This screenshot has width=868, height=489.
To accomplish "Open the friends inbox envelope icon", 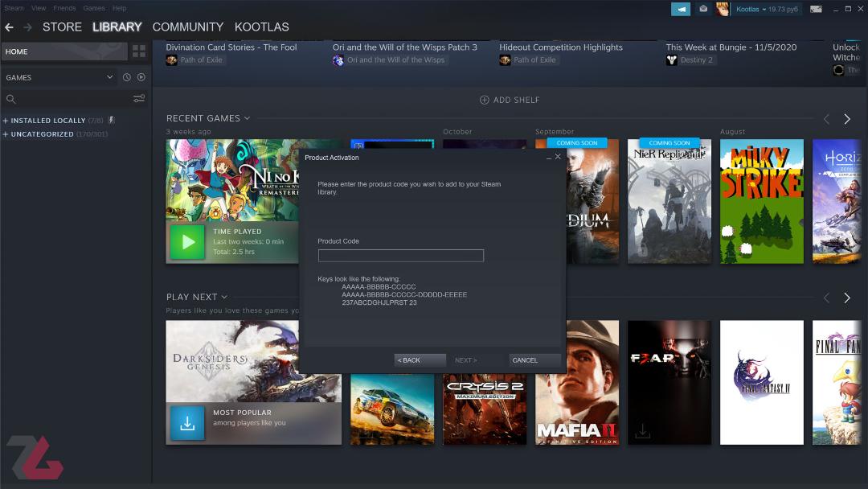I will coord(703,9).
